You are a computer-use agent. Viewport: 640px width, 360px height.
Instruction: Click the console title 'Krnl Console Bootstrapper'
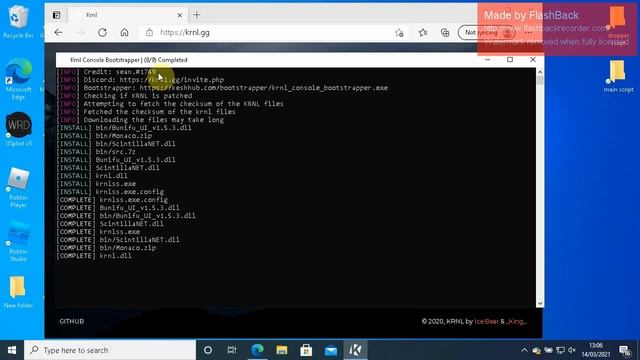(105, 60)
